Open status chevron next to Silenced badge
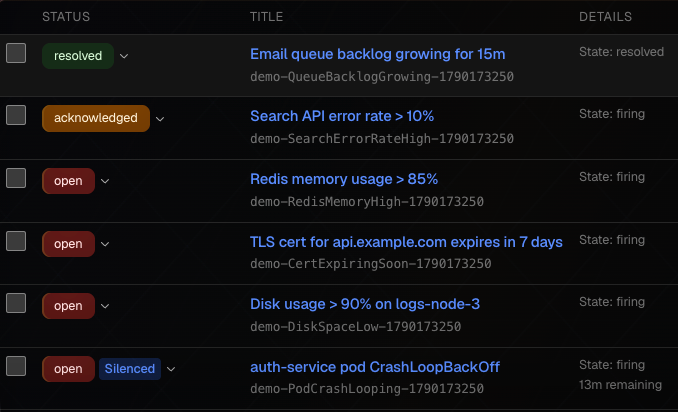Image resolution: width=678 pixels, height=412 pixels. click(171, 369)
